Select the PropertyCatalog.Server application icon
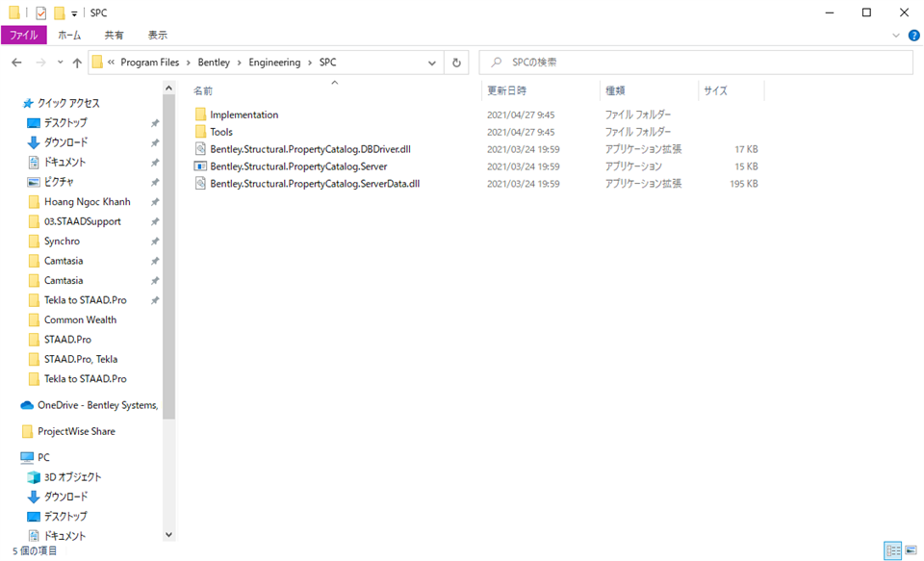The width and height of the screenshot is (924, 561). pos(200,166)
